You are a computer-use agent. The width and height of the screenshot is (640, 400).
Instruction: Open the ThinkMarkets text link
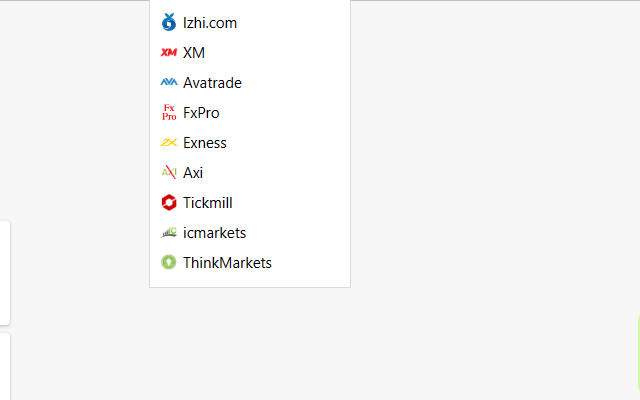pos(227,263)
